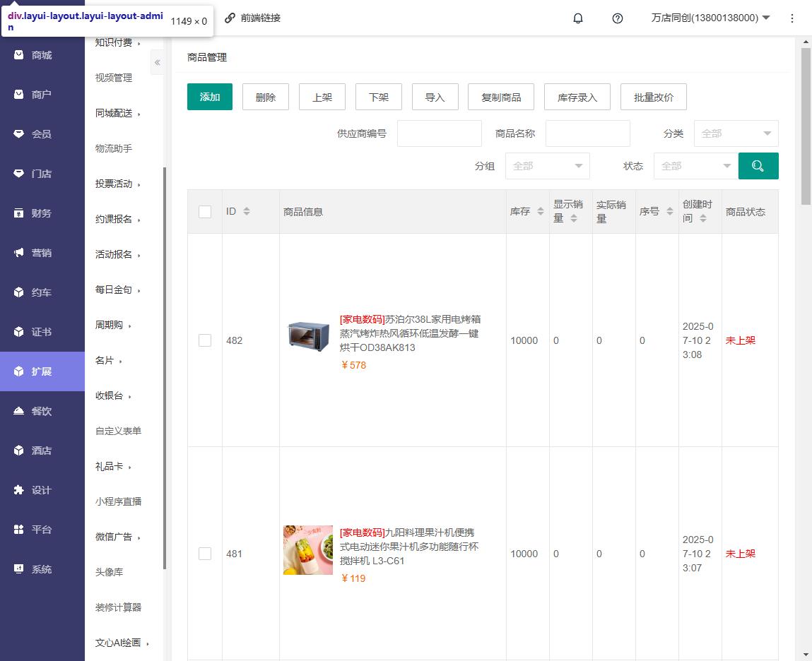The image size is (812, 661).
Task: Select 视频管理 in the submenu
Action: pyautogui.click(x=114, y=78)
